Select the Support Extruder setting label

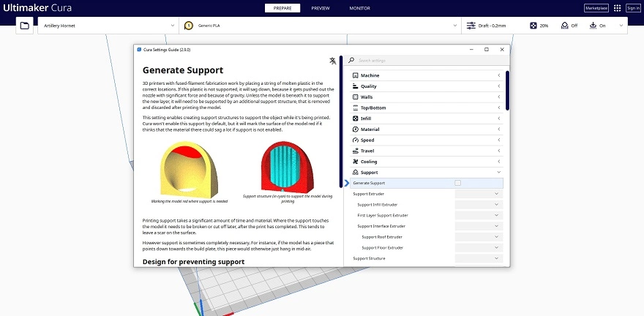tap(368, 194)
